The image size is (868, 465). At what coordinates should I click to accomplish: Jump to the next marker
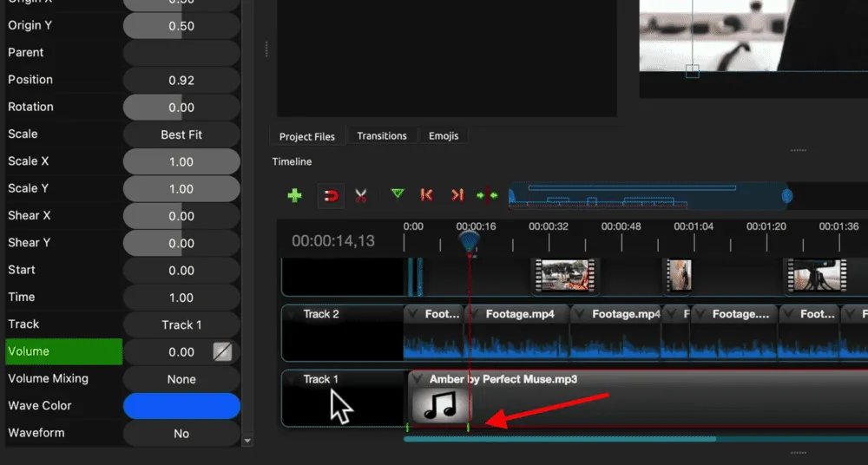click(457, 195)
